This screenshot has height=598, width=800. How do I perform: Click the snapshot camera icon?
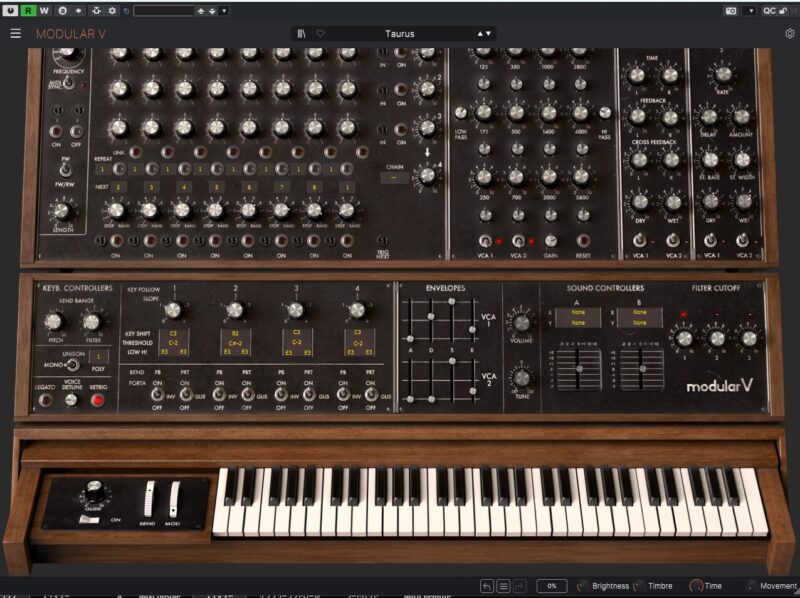pos(731,11)
